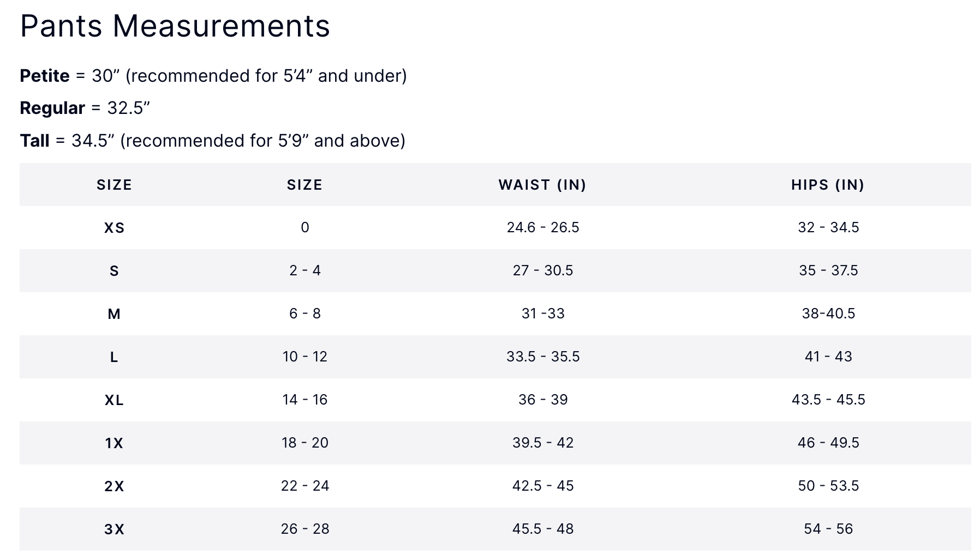The width and height of the screenshot is (980, 555).
Task: Select the 2X waist value 42.5 - 45
Action: 543,486
